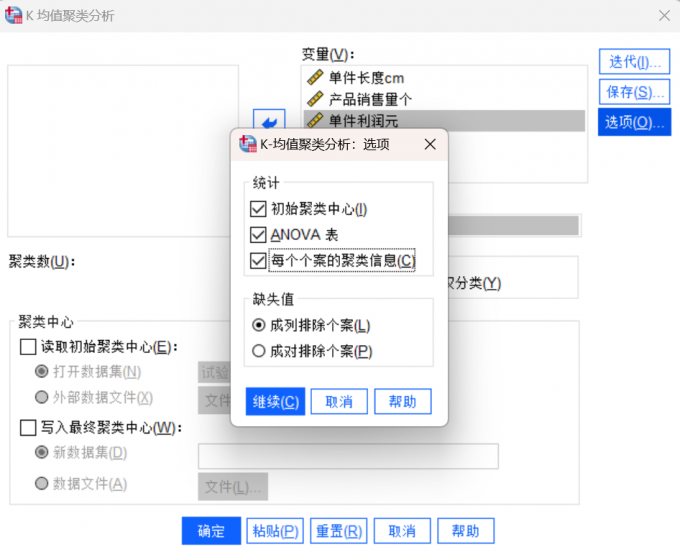Image resolution: width=680 pixels, height=552 pixels.
Task: Click the 变量(V): label
Action: (328, 55)
